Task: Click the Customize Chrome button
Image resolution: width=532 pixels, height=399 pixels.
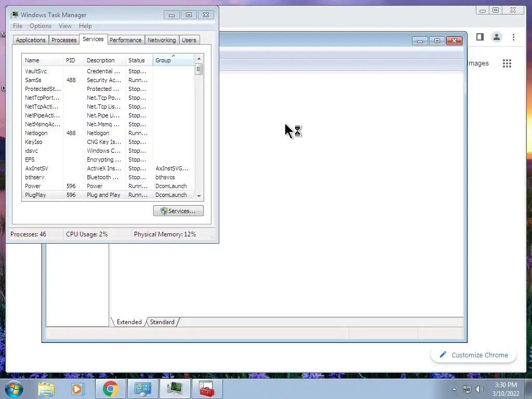Action: point(474,355)
